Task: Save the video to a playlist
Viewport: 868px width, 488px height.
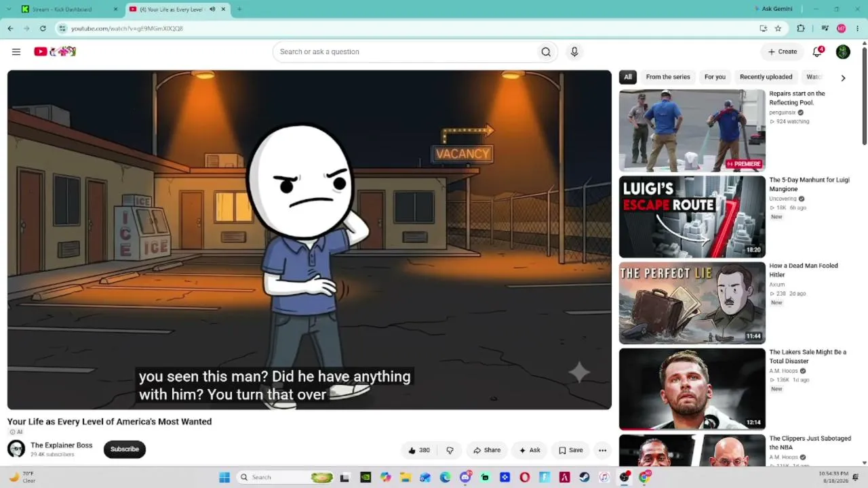Action: coord(570,450)
